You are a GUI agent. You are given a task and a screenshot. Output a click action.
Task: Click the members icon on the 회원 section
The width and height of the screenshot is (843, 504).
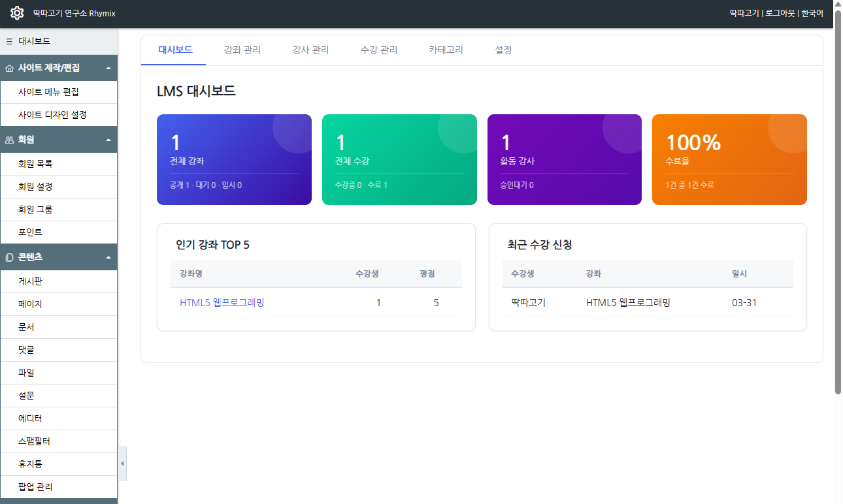(8, 140)
